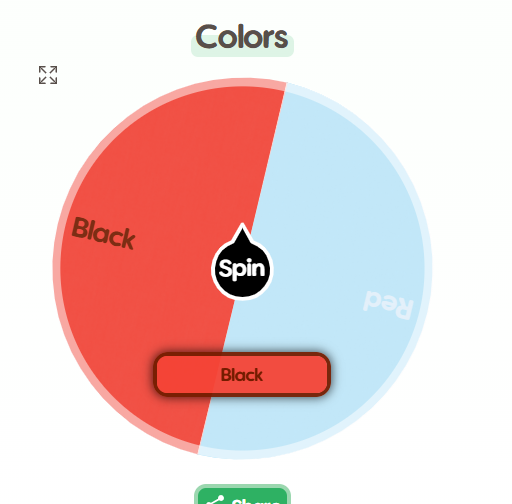Select the Colors wheel title
Image resolution: width=512 pixels, height=504 pixels.
(242, 37)
